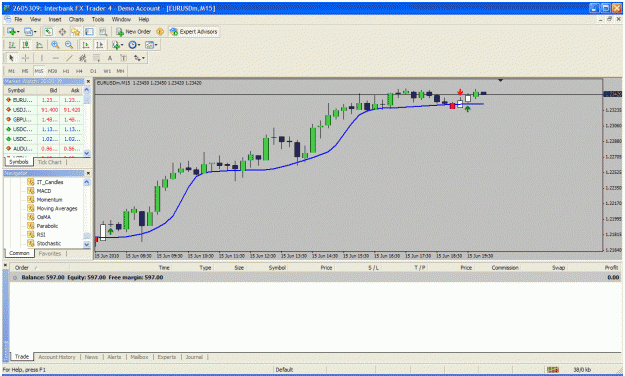Image resolution: width=625 pixels, height=376 pixels.
Task: Open the Strategy Tester icon
Action: [x=103, y=31]
